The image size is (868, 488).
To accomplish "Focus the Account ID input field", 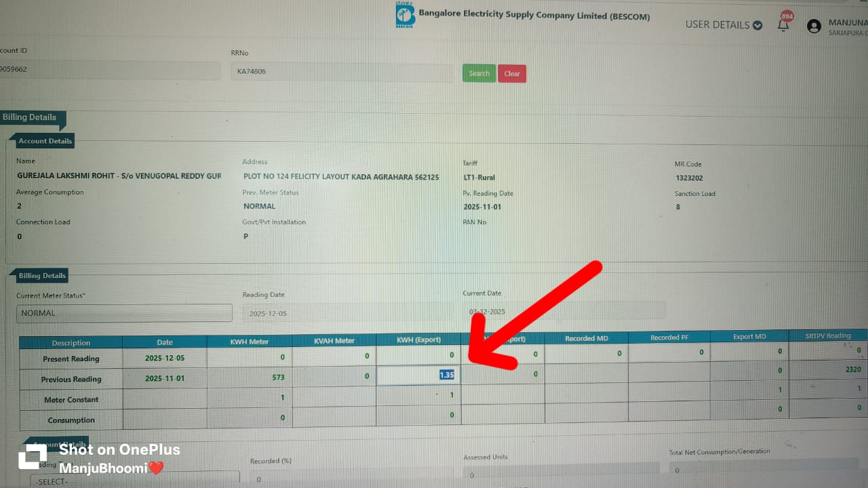I will pos(108,70).
